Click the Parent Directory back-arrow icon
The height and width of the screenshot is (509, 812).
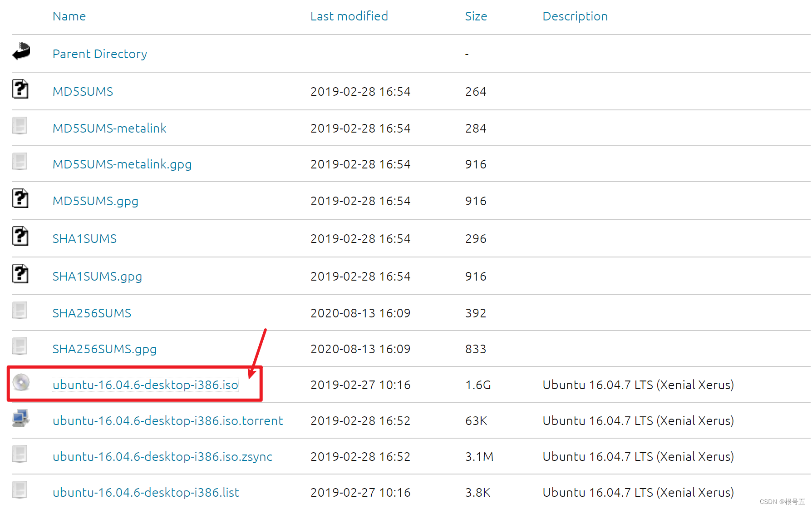pos(21,51)
